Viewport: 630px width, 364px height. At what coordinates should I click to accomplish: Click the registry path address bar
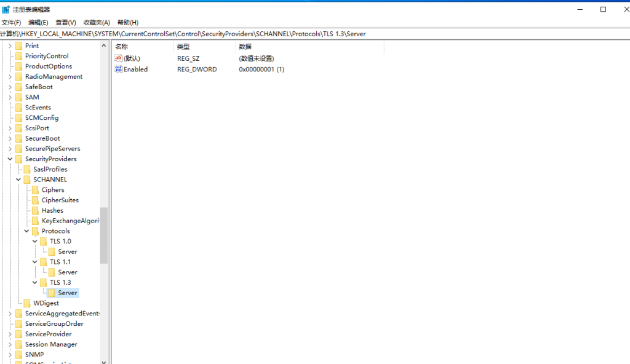pos(308,34)
